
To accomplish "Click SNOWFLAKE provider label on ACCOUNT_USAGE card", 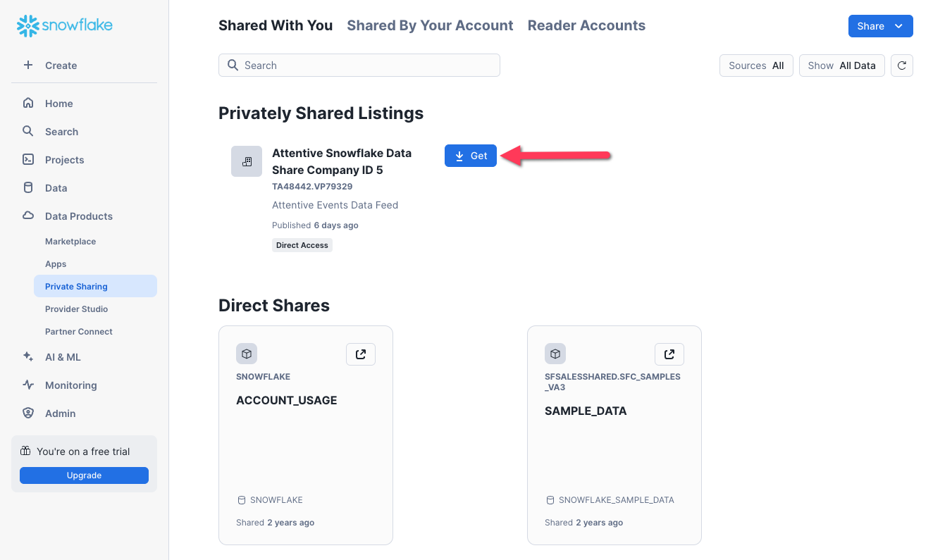I will coord(264,377).
